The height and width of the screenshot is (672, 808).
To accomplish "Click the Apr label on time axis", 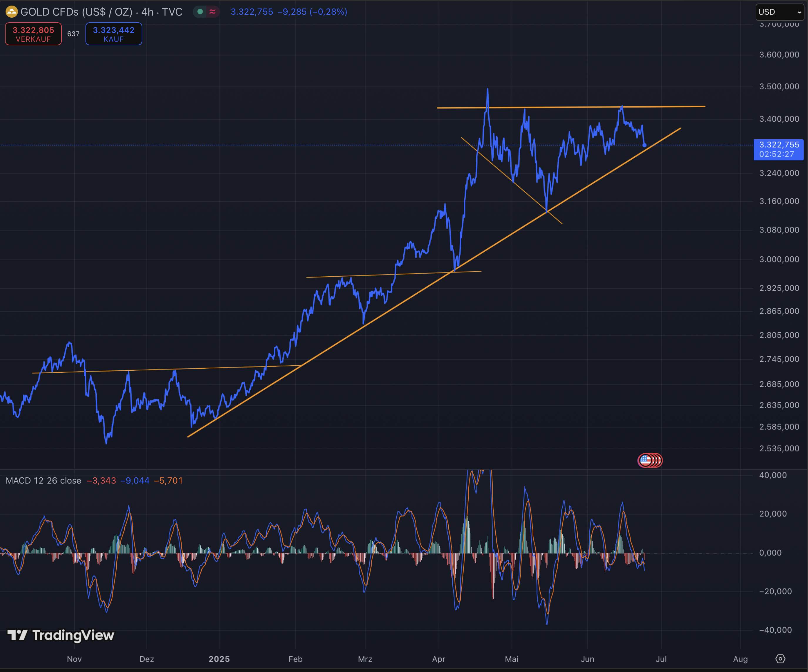I will [x=438, y=659].
